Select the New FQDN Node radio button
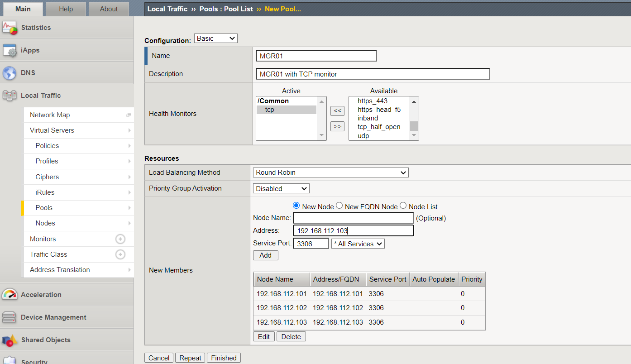Viewport: 631px width, 364px height. coord(339,205)
